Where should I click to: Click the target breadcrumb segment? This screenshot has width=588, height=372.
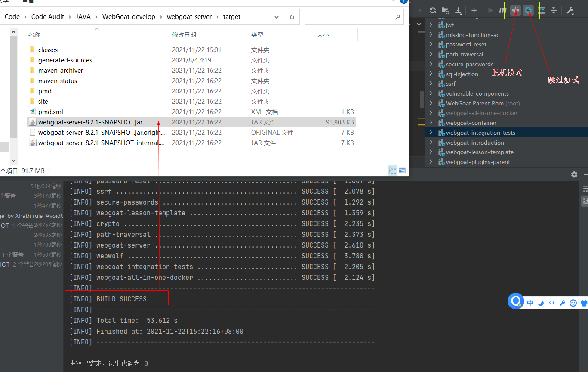232,17
